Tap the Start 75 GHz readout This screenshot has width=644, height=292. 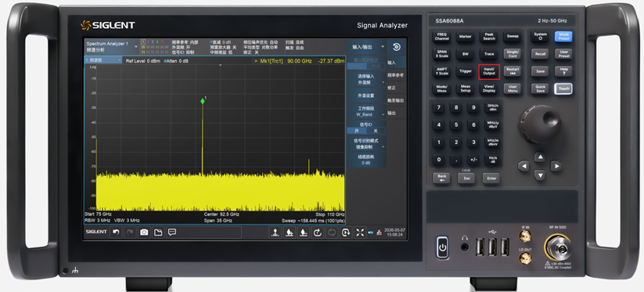98,214
